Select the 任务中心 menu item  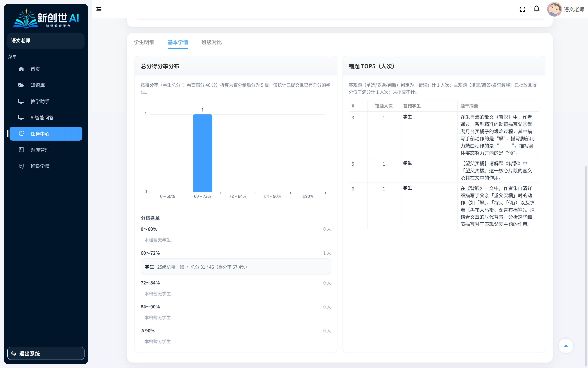(46, 134)
